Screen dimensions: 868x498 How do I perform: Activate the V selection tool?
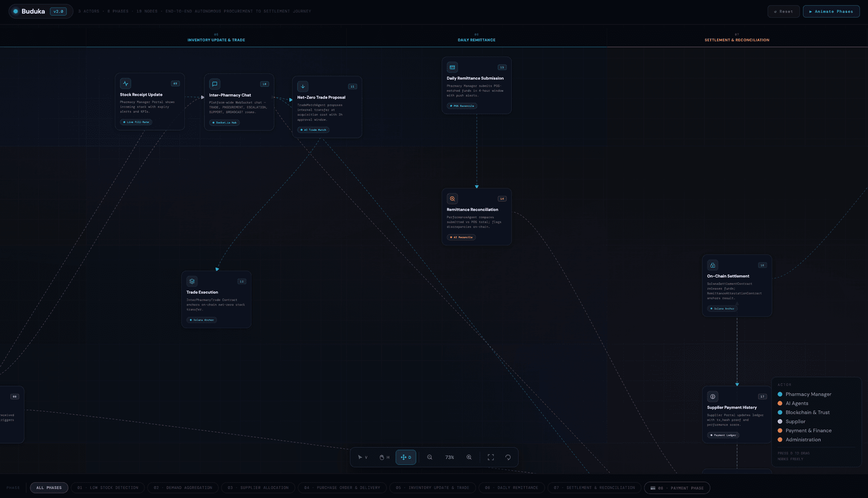(x=363, y=457)
